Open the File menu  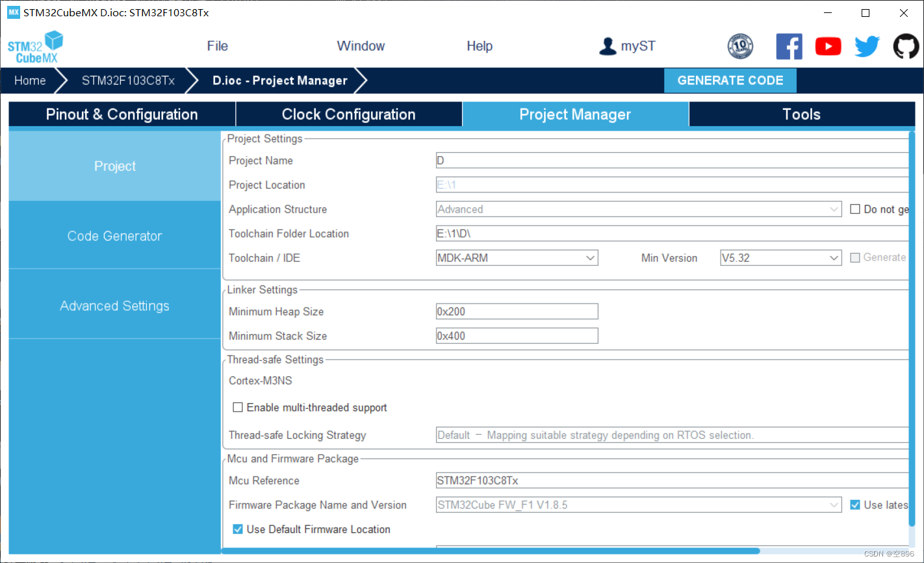(217, 46)
